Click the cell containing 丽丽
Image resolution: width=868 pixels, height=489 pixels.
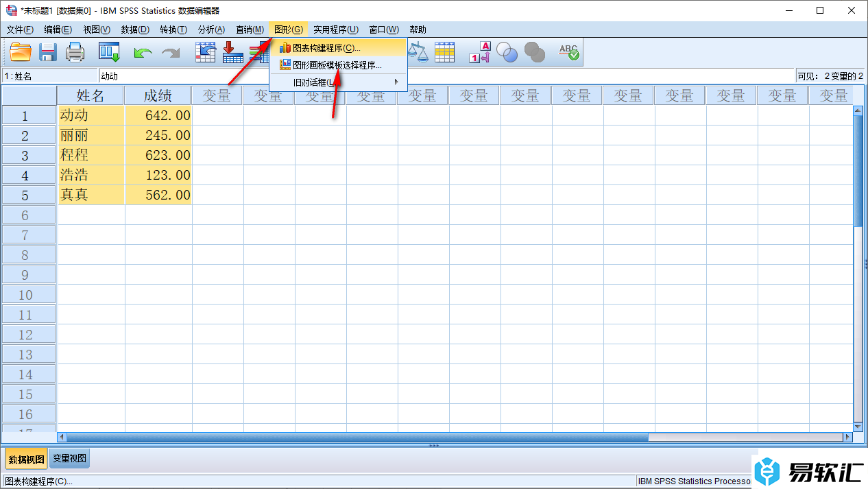[x=91, y=135]
